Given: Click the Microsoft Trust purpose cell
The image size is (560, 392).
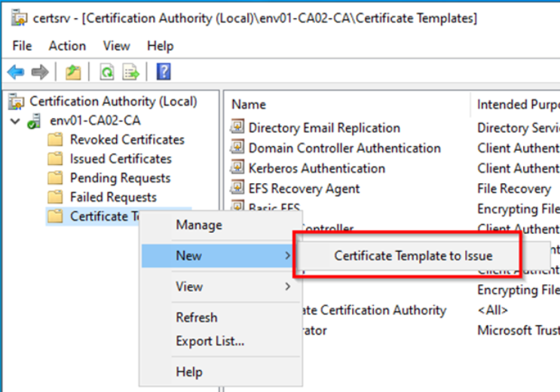Looking at the screenshot, I should pos(519,330).
